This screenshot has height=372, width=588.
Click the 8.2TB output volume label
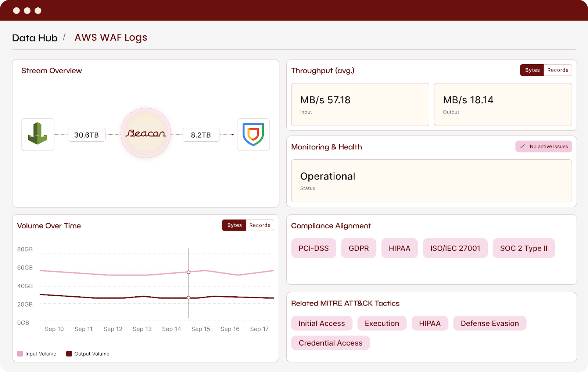tap(201, 135)
